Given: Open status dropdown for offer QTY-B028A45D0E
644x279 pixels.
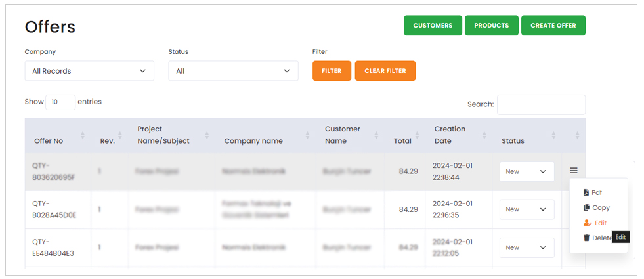Looking at the screenshot, I should point(526,209).
